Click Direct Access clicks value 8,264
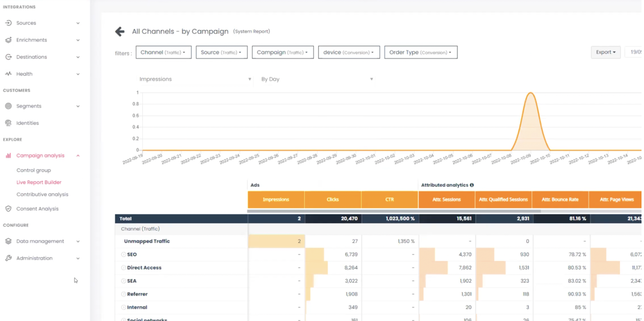The image size is (644, 321). pos(351,268)
